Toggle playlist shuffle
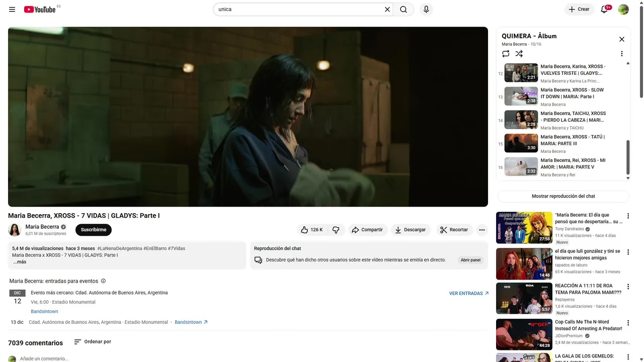Viewport: 644px width, 362px height. [x=519, y=54]
